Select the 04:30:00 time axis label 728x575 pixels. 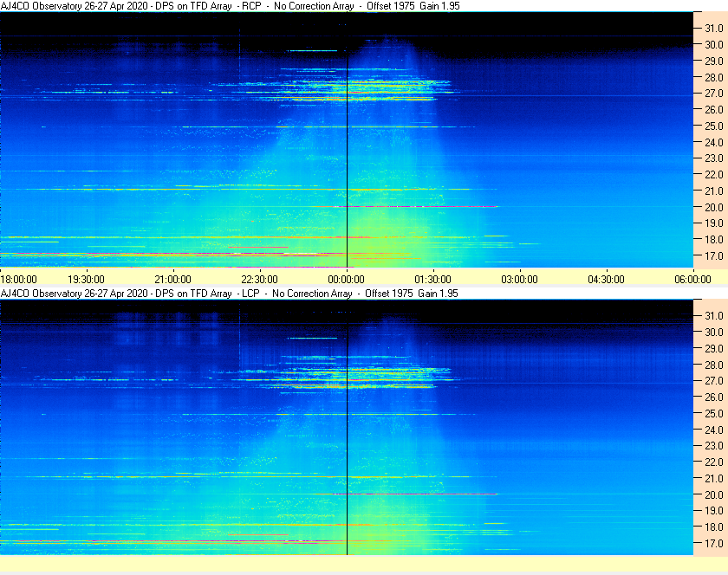[607, 280]
